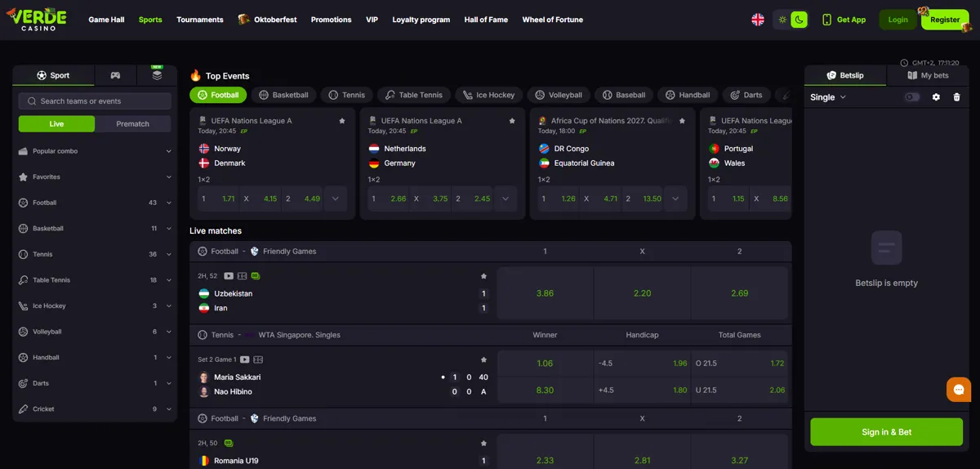This screenshot has width=980, height=469.
Task: Bet on Uzbekistan vs Iran draw 2.20
Action: (643, 293)
